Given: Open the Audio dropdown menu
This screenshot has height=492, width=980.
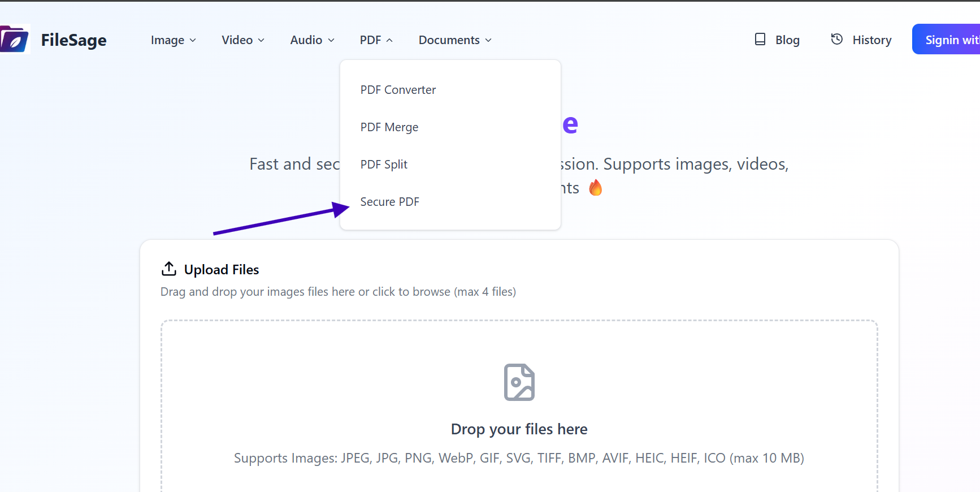Looking at the screenshot, I should coord(311,40).
